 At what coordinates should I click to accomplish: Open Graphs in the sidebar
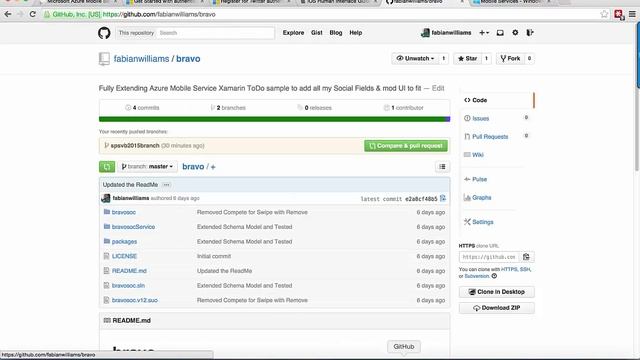[482, 198]
